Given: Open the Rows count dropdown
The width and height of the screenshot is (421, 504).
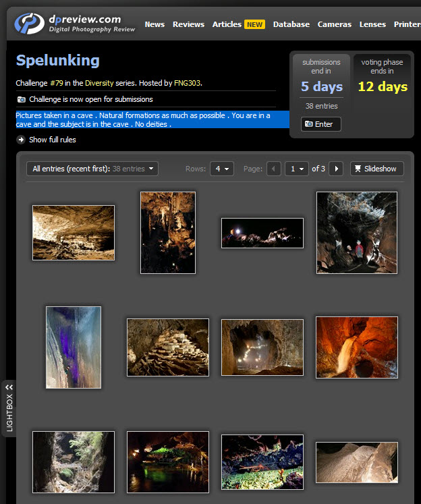Looking at the screenshot, I should [222, 169].
